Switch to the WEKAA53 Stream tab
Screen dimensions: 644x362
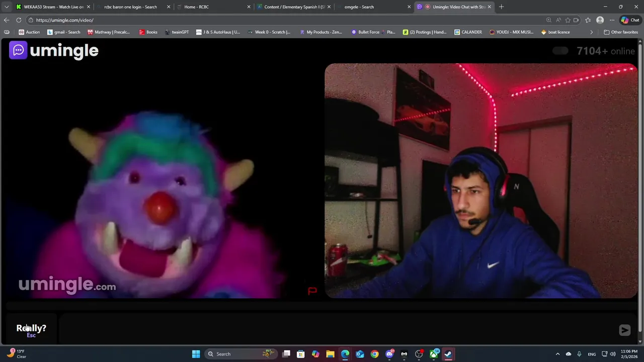click(53, 7)
